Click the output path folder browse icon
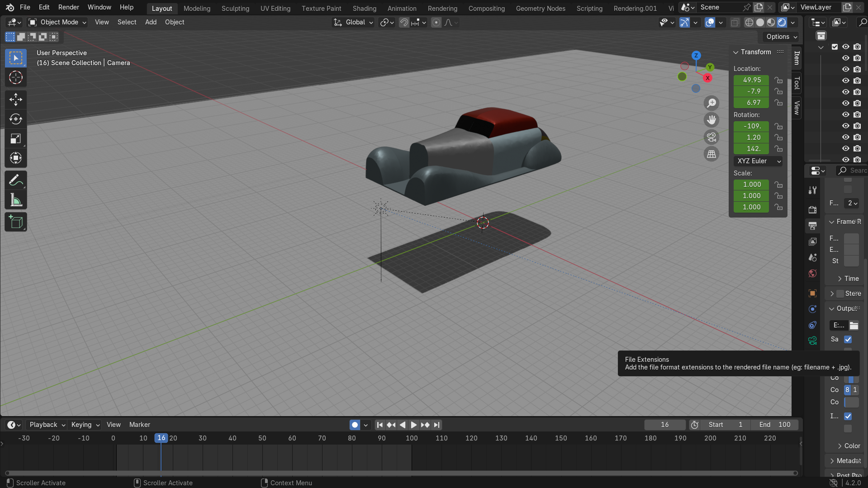Image resolution: width=868 pixels, height=488 pixels. click(854, 325)
